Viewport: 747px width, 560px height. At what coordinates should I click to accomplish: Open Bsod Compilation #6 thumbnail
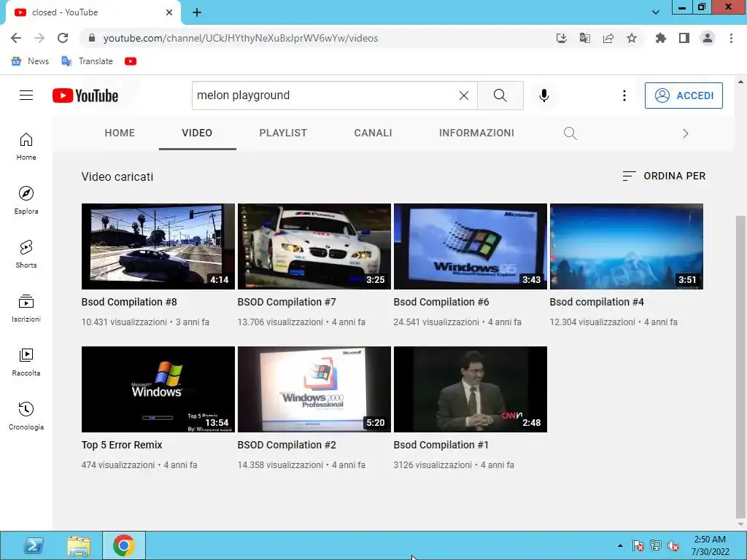(x=471, y=246)
